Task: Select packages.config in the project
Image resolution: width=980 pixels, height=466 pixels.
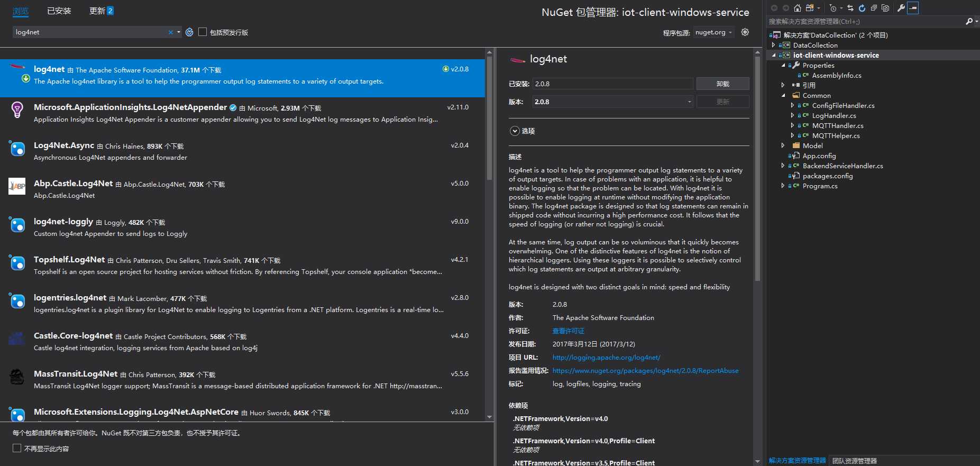Action: pyautogui.click(x=827, y=176)
